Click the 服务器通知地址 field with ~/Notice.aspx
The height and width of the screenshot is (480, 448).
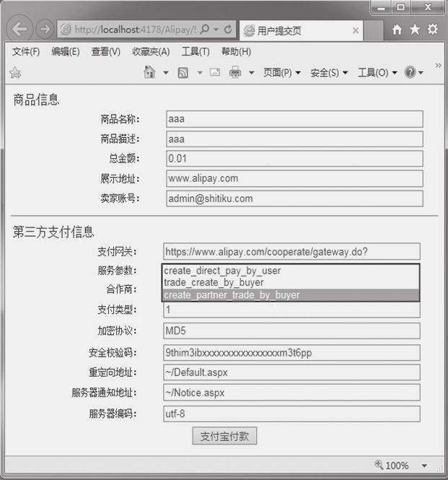291,393
